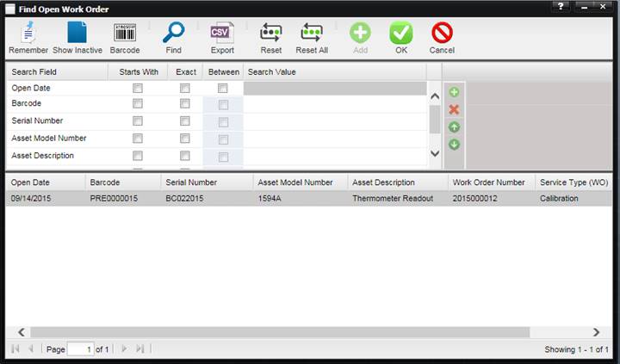Click the Reset All icon
Viewport: 620px width, 364px height.
312,33
